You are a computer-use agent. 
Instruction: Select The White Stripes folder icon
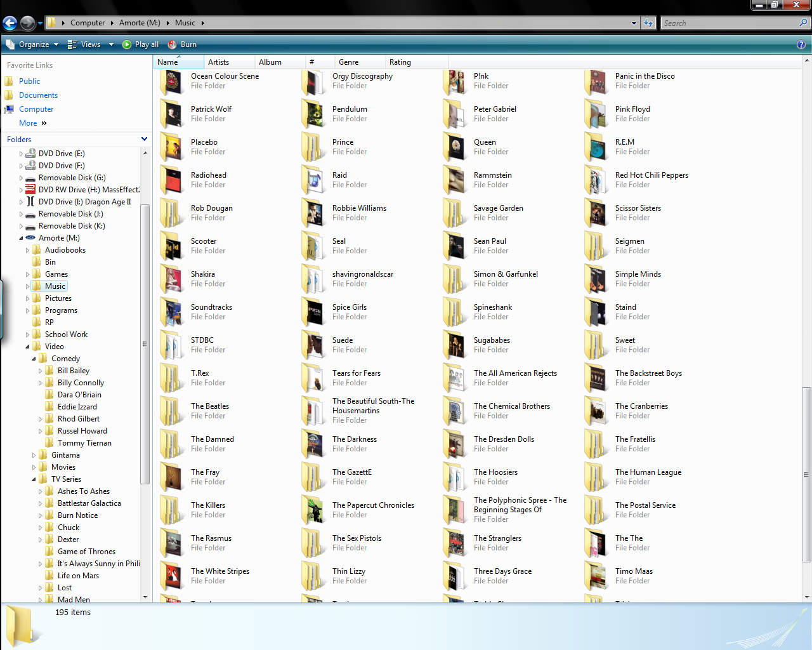click(x=172, y=576)
